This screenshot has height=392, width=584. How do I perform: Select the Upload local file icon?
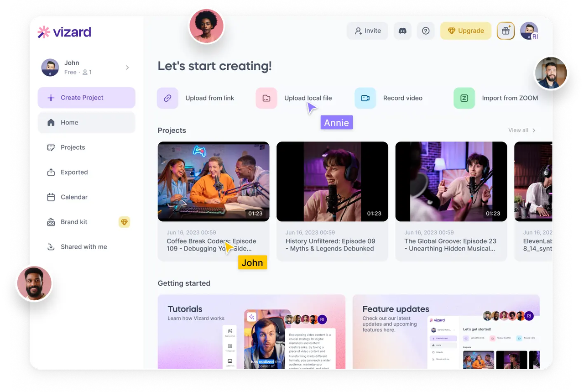pyautogui.click(x=266, y=98)
